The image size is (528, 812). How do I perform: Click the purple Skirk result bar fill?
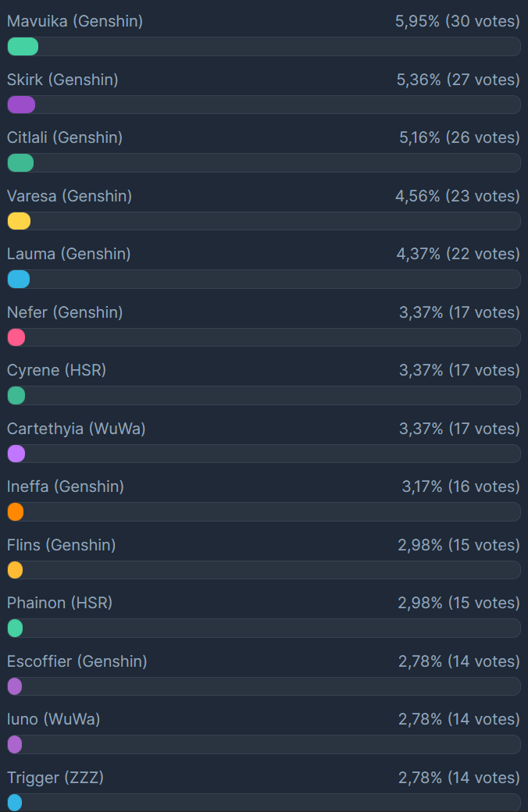coord(21,105)
